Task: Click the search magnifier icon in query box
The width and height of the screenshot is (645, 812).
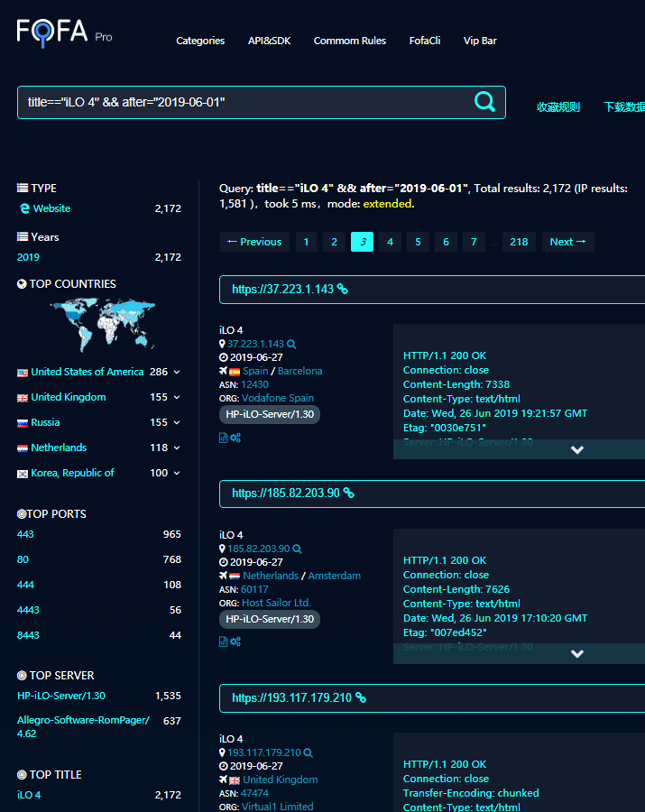Action: coord(484,102)
